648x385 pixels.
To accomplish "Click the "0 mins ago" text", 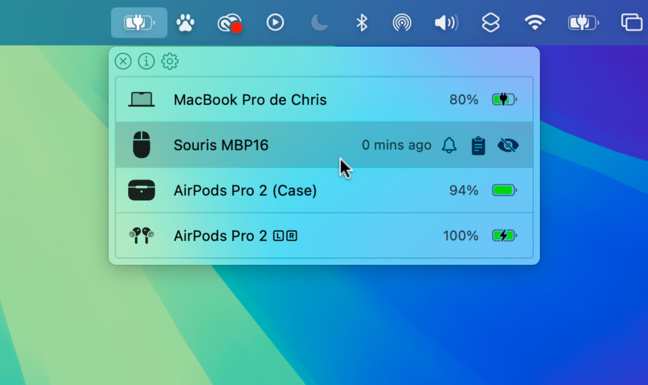I will point(396,145).
